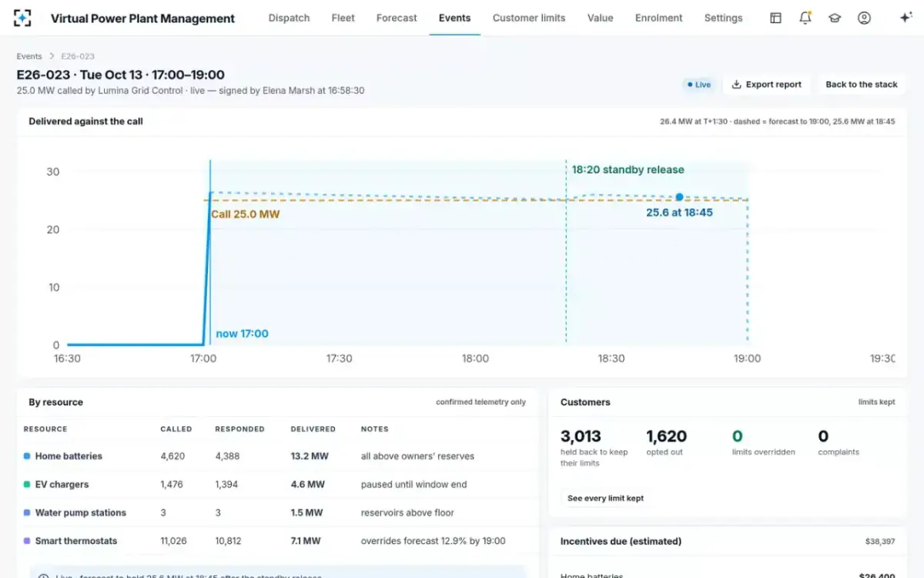
Task: Click the Live status badge
Action: point(698,85)
